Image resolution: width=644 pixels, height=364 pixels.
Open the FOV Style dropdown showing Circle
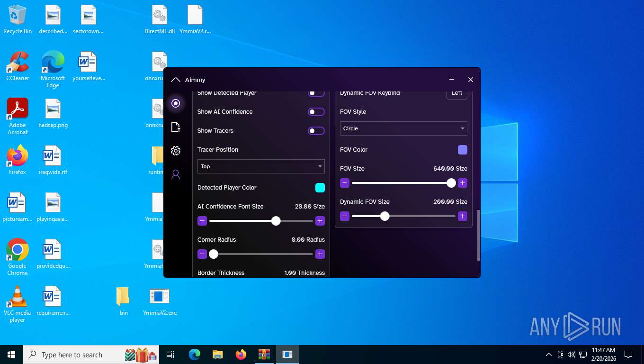[403, 128]
